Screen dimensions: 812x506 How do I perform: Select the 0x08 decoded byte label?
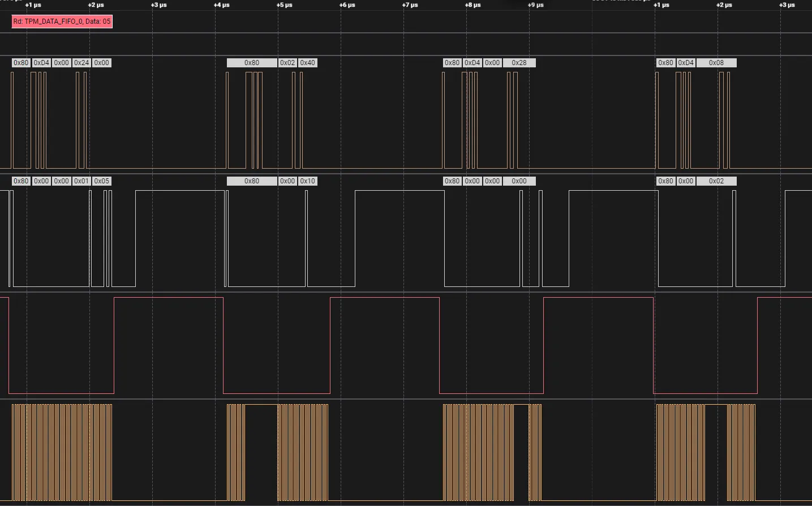(716, 63)
